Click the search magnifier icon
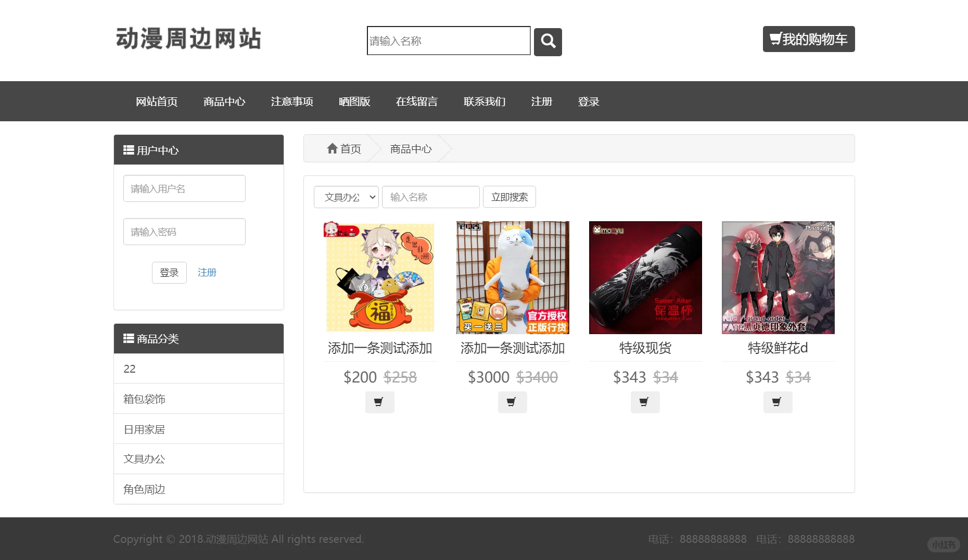 pos(547,42)
